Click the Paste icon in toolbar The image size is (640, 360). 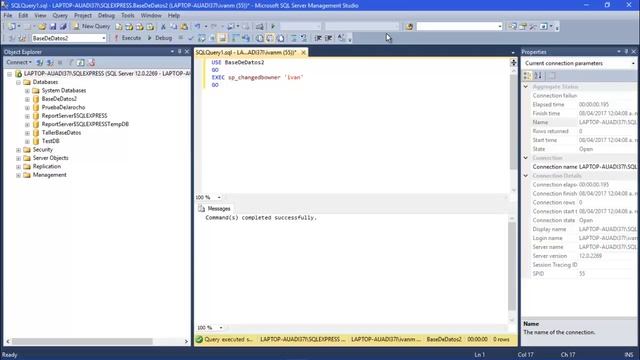(184, 27)
